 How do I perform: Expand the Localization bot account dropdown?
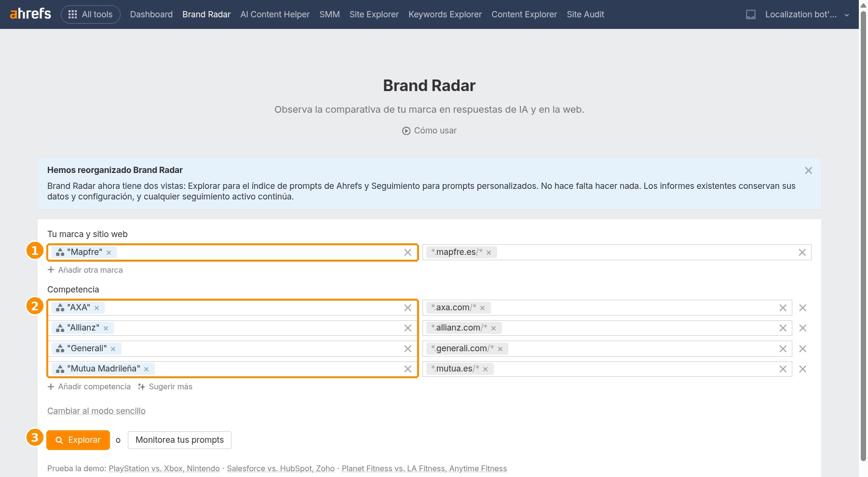click(x=807, y=14)
